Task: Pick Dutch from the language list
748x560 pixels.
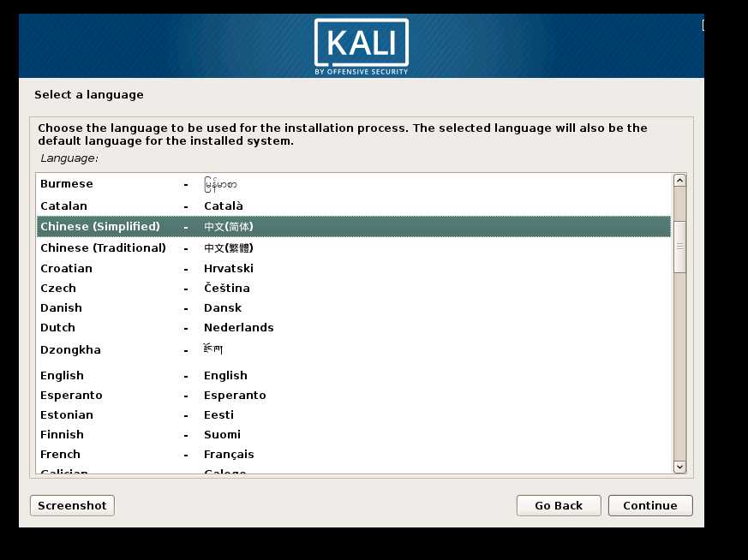Action: [x=354, y=327]
